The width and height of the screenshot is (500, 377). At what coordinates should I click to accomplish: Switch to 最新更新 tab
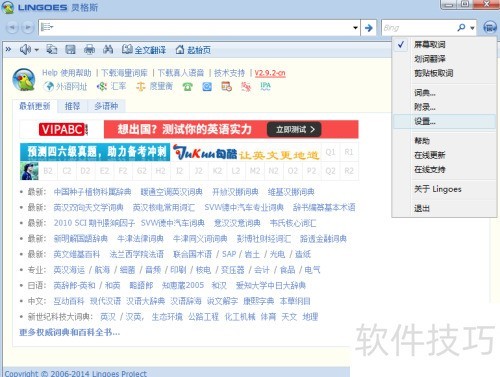[x=35, y=106]
